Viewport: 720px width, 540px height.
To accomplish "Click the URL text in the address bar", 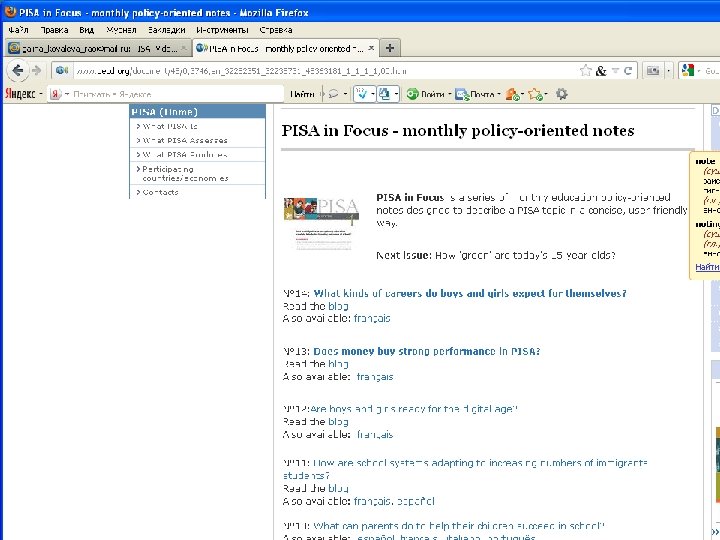I will pyautogui.click(x=241, y=71).
